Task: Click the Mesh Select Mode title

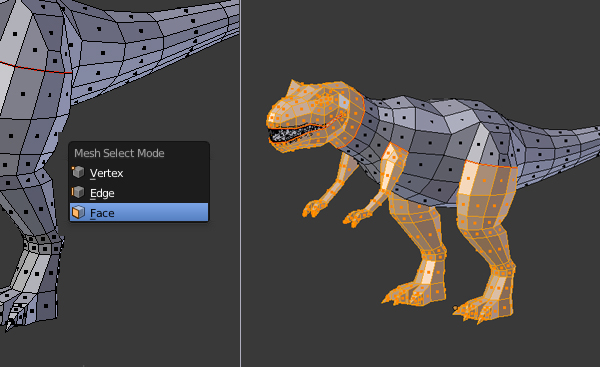Action: [119, 153]
